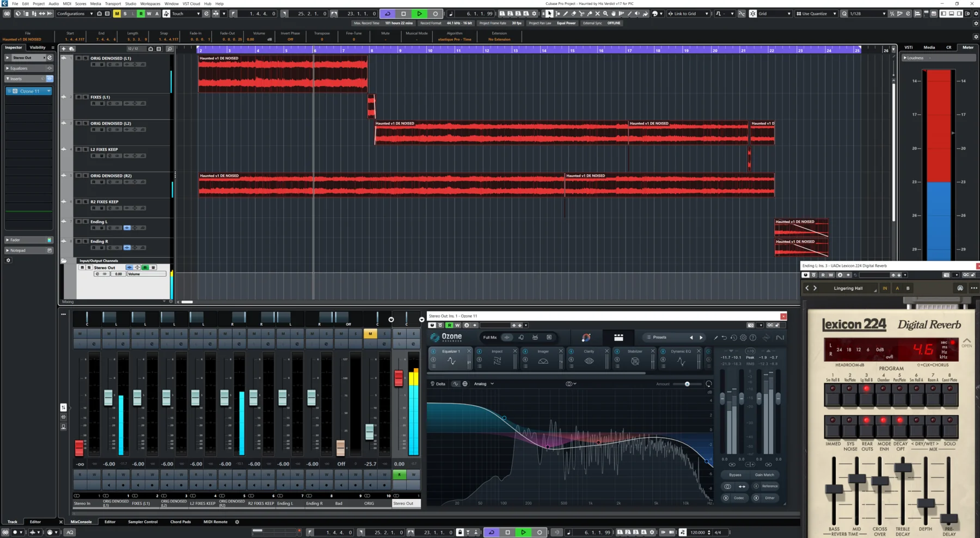Image resolution: width=980 pixels, height=538 pixels.
Task: Switch to the Visibility tab
Action: [38, 47]
